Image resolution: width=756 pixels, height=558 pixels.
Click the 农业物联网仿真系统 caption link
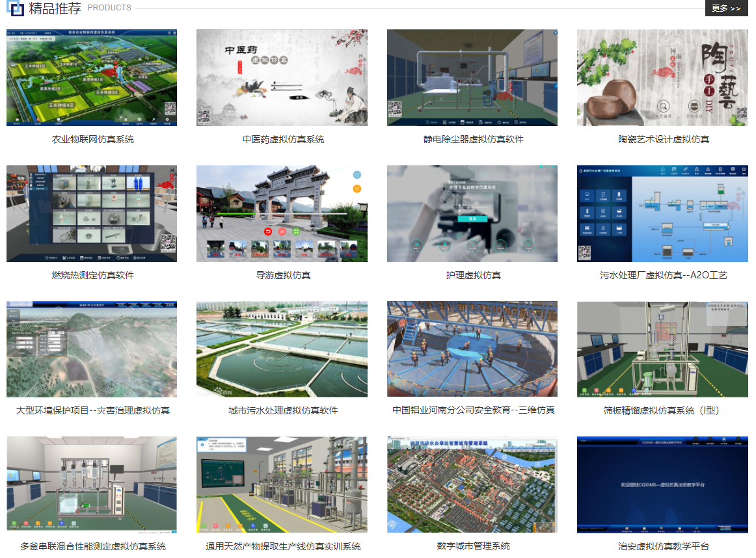tap(92, 139)
